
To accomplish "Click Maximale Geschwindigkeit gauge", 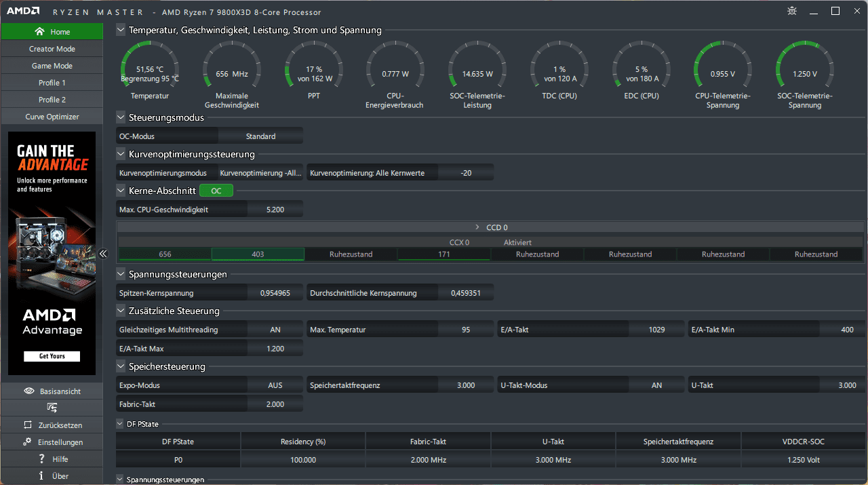I will coord(232,75).
